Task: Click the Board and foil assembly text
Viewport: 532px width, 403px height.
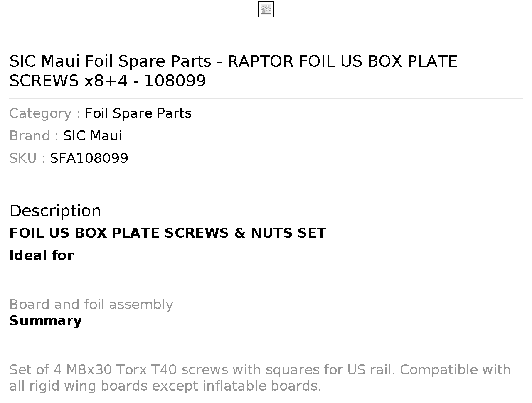Action: pyautogui.click(x=91, y=305)
